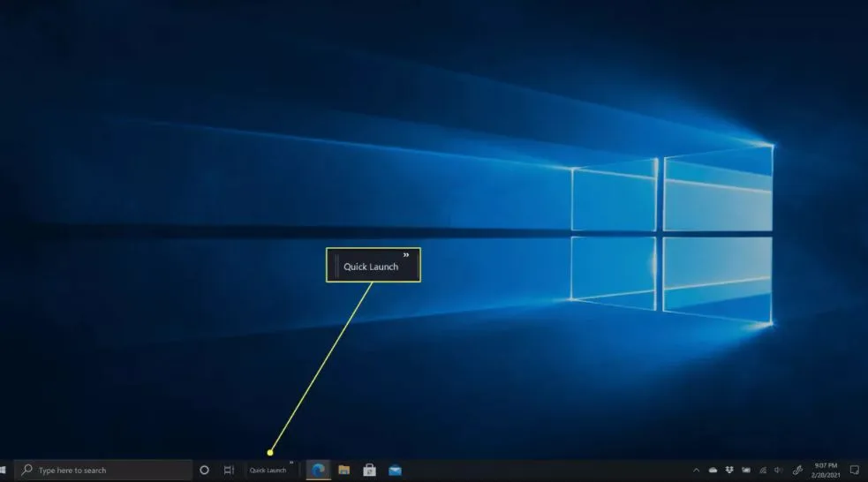This screenshot has height=482, width=868.
Task: Open the Action Center notifications icon
Action: coord(854,471)
